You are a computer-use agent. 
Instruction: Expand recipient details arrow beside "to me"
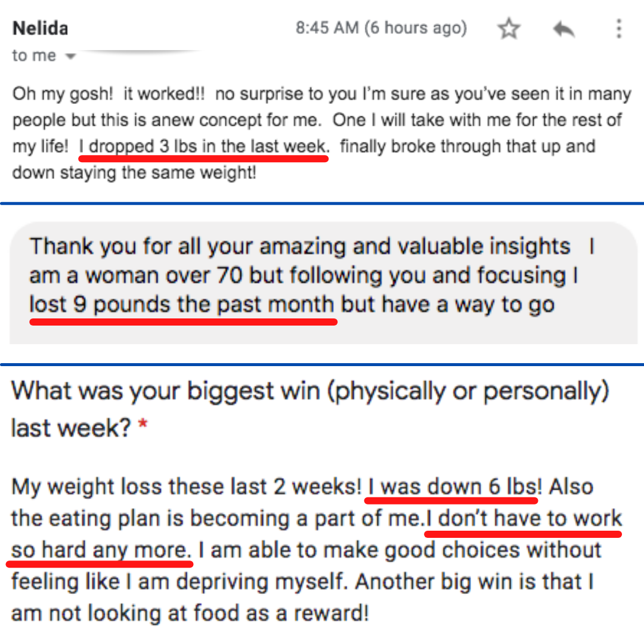tap(70, 56)
